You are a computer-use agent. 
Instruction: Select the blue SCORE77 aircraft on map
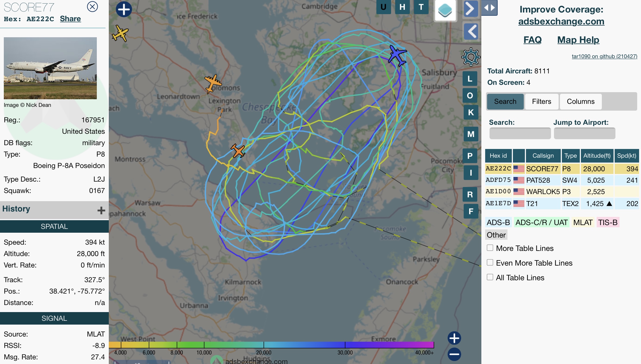coord(397,55)
